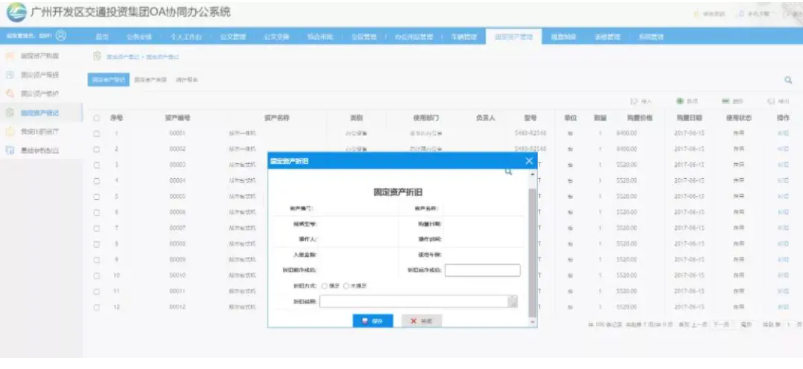
Task: Click the 折旧 link in row 00012
Action: (x=783, y=307)
